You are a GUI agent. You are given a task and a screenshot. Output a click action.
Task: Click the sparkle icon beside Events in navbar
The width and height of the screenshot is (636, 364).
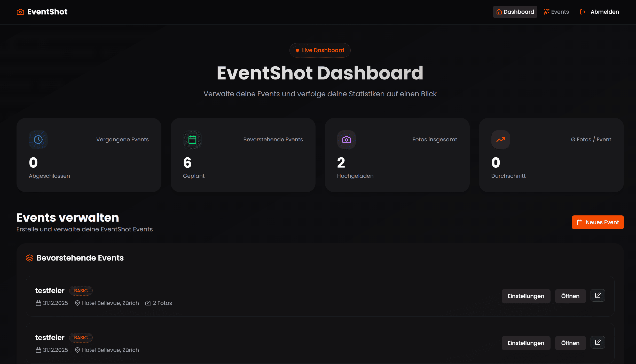(547, 12)
